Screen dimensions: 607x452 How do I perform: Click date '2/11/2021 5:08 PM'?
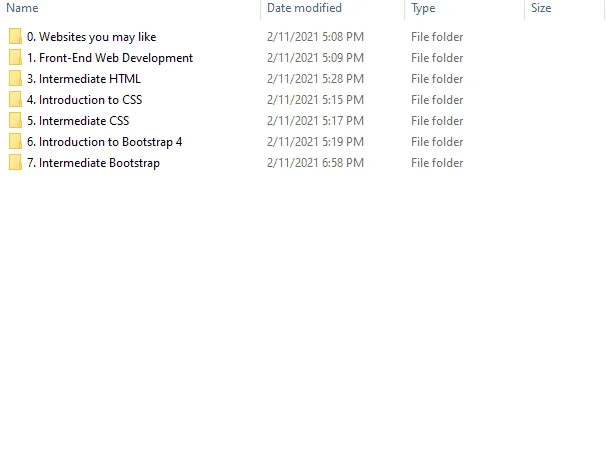[316, 37]
